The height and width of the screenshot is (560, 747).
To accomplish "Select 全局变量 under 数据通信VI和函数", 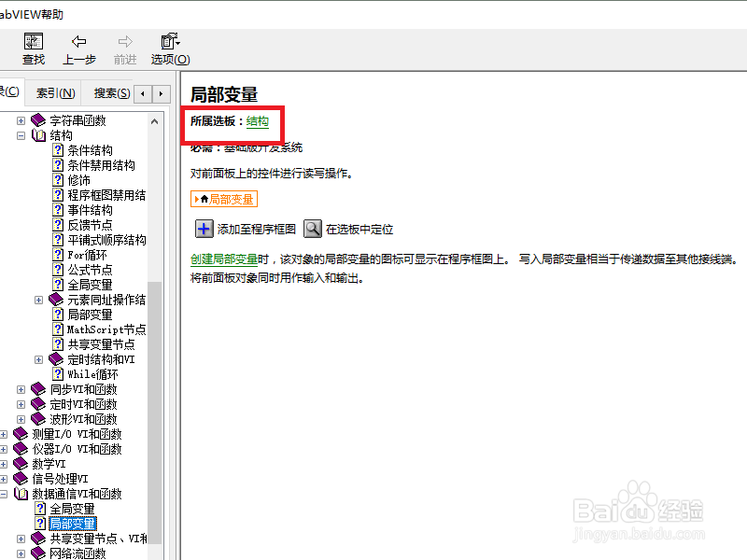I will 73,509.
